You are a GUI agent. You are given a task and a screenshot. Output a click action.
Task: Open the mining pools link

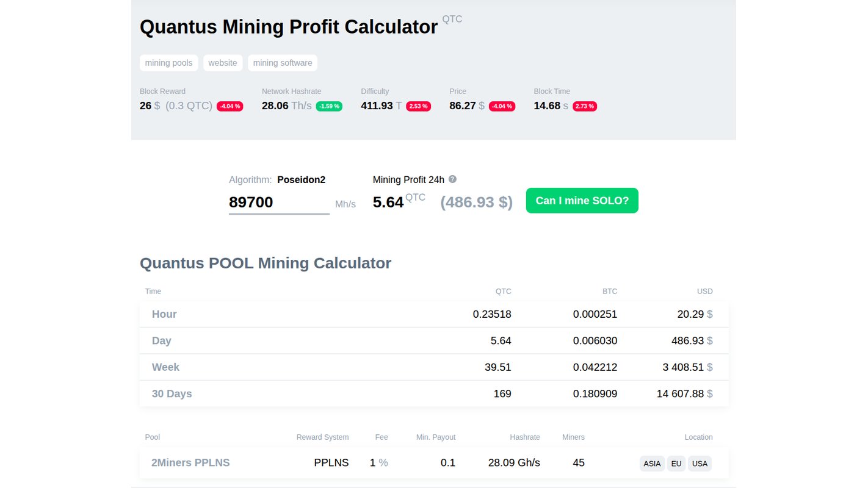168,63
